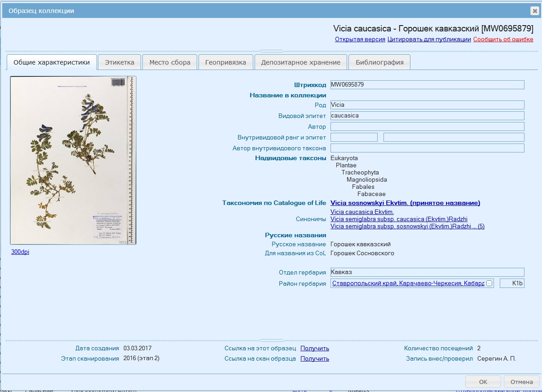This screenshot has height=392, width=542.
Task: Focus the Видовой эпитет field
Action: pyautogui.click(x=427, y=116)
